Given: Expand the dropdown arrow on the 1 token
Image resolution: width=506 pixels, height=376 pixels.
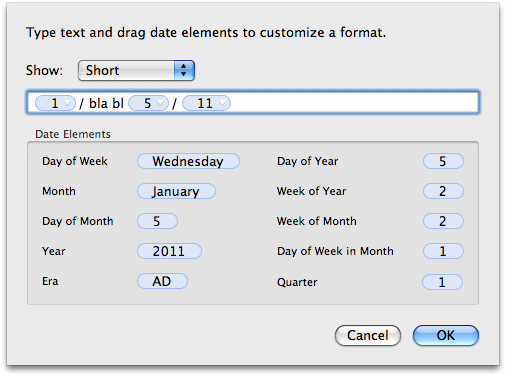Looking at the screenshot, I should (68, 103).
